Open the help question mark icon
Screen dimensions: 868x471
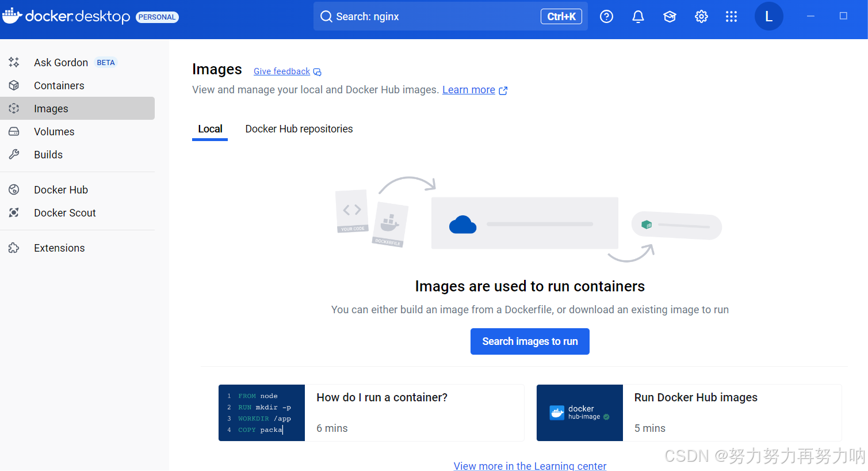click(x=606, y=17)
